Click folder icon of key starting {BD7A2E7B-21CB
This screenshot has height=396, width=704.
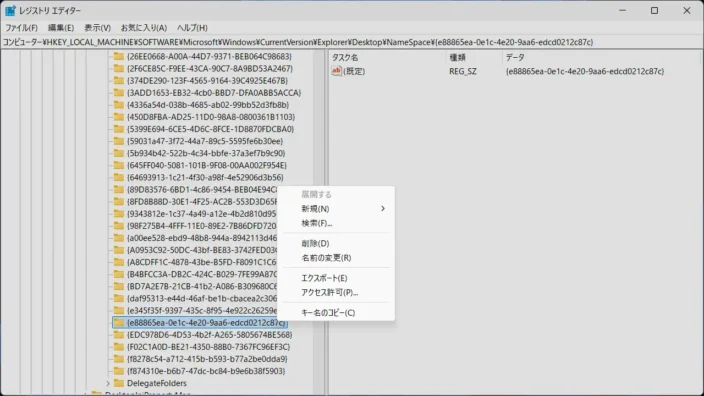pyautogui.click(x=119, y=286)
